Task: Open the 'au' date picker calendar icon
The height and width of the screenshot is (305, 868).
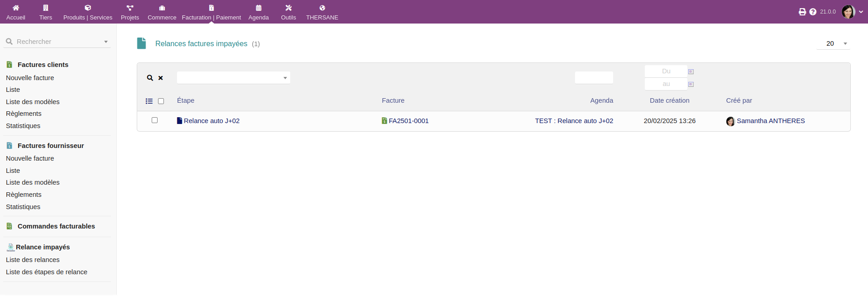Action: click(x=691, y=84)
